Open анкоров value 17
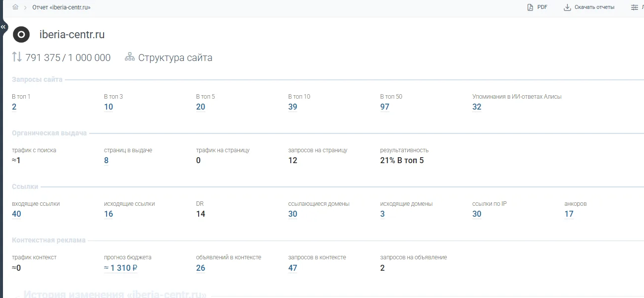The width and height of the screenshot is (644, 298). pyautogui.click(x=569, y=214)
